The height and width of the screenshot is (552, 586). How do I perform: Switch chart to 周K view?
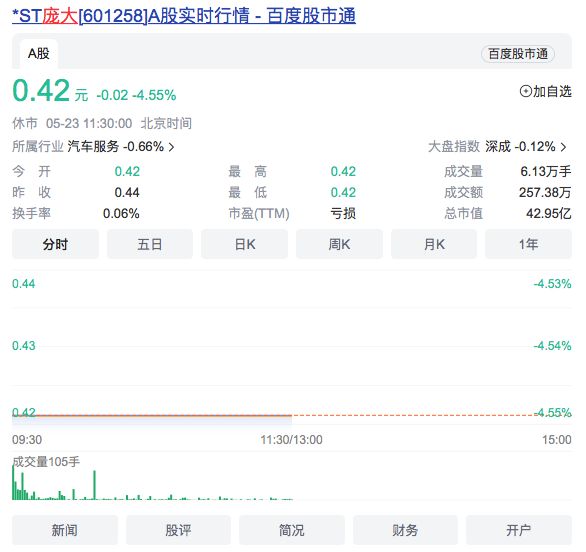coord(339,244)
